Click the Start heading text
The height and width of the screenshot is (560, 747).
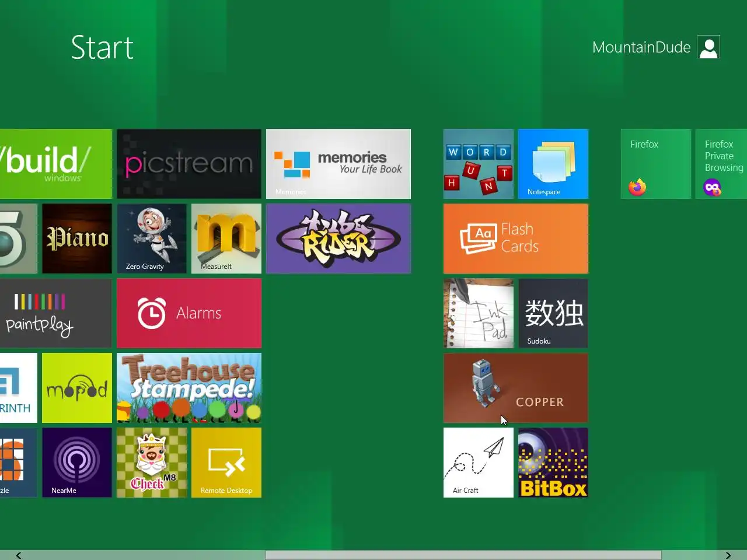[102, 47]
